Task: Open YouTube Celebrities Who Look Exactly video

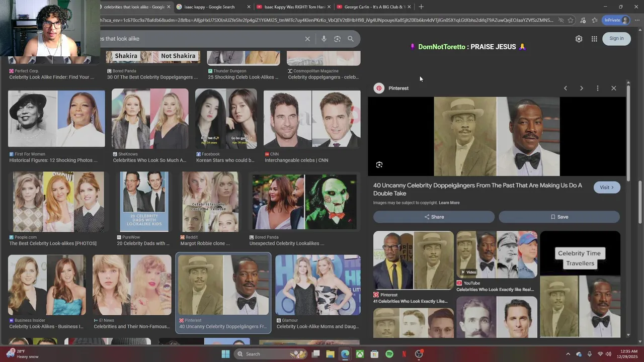Action: tap(497, 254)
